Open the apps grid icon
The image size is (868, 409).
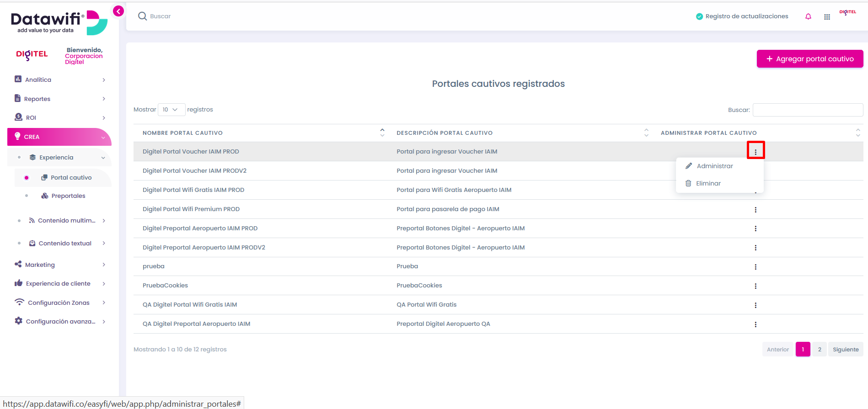point(827,17)
